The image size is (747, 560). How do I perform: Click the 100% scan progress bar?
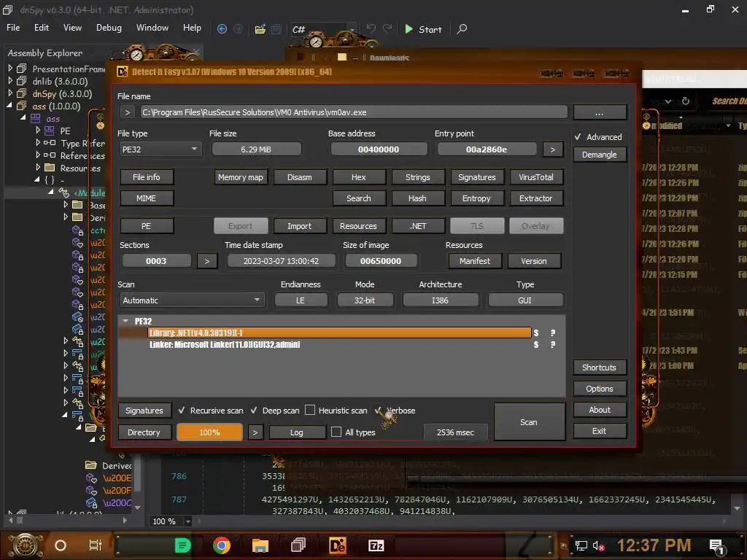pyautogui.click(x=209, y=432)
